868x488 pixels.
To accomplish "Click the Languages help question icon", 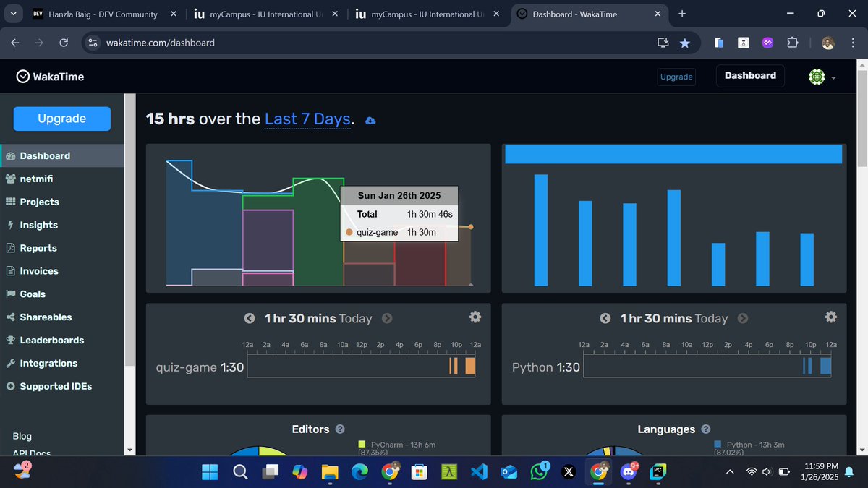I will pyautogui.click(x=706, y=429).
